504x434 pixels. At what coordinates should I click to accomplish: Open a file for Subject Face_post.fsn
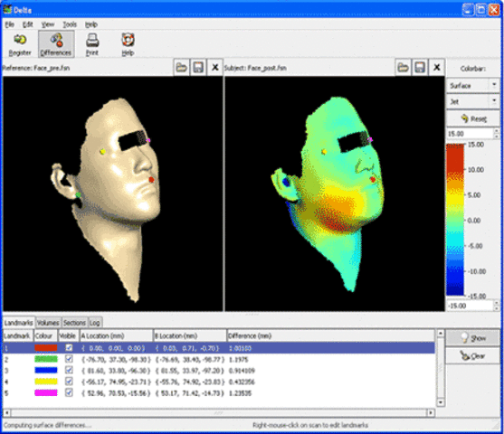[403, 68]
